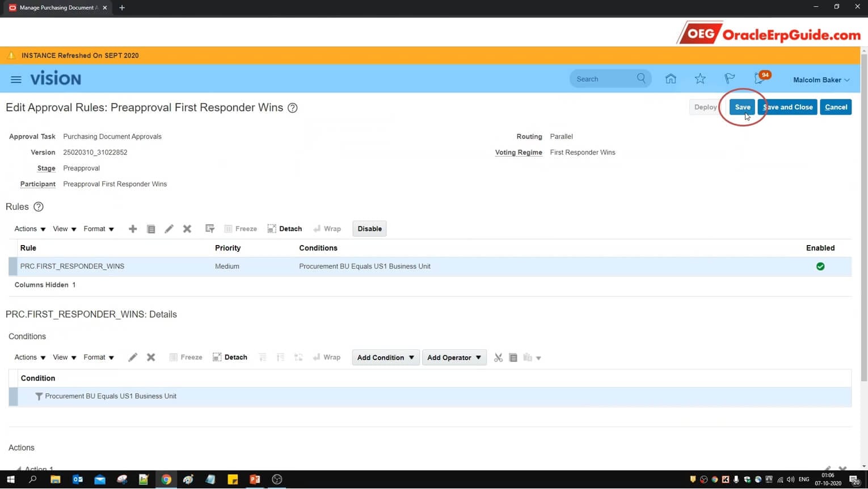Click the scissors cut icon

[498, 357]
